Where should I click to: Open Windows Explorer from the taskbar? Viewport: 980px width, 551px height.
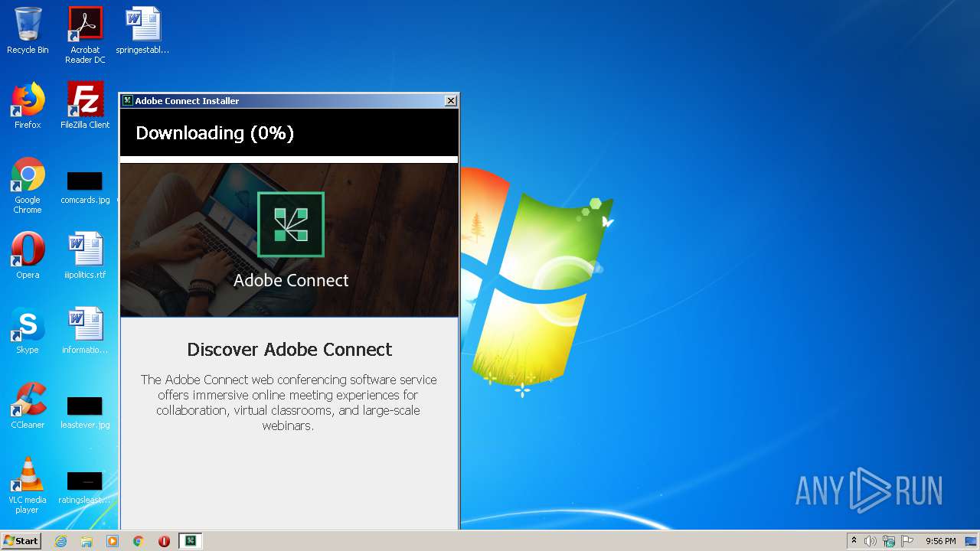(x=87, y=541)
